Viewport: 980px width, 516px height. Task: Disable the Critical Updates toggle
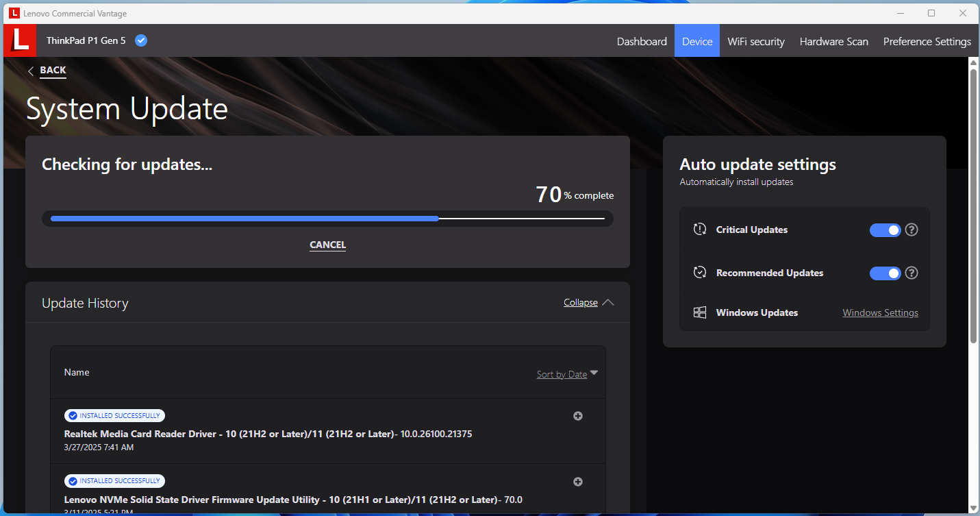point(885,230)
